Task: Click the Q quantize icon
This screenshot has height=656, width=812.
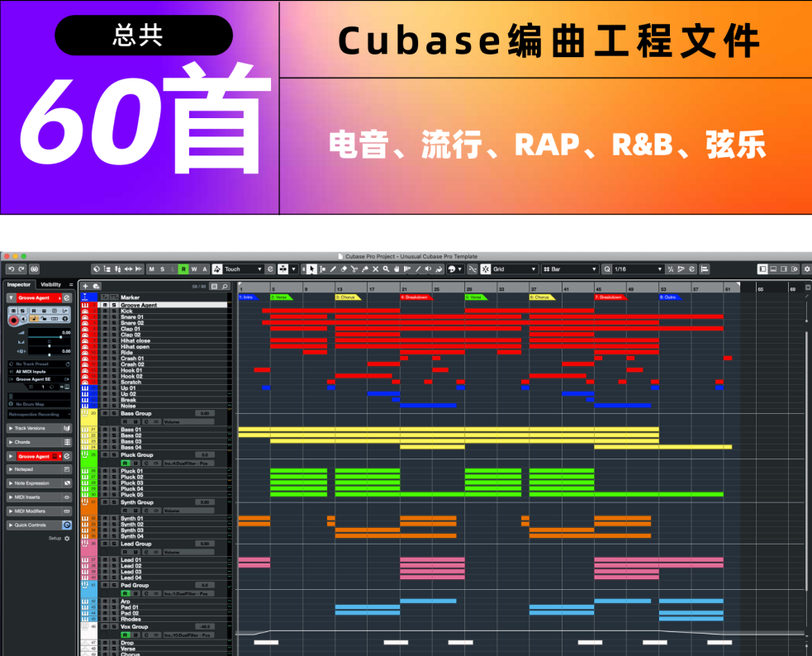Action: (x=607, y=269)
